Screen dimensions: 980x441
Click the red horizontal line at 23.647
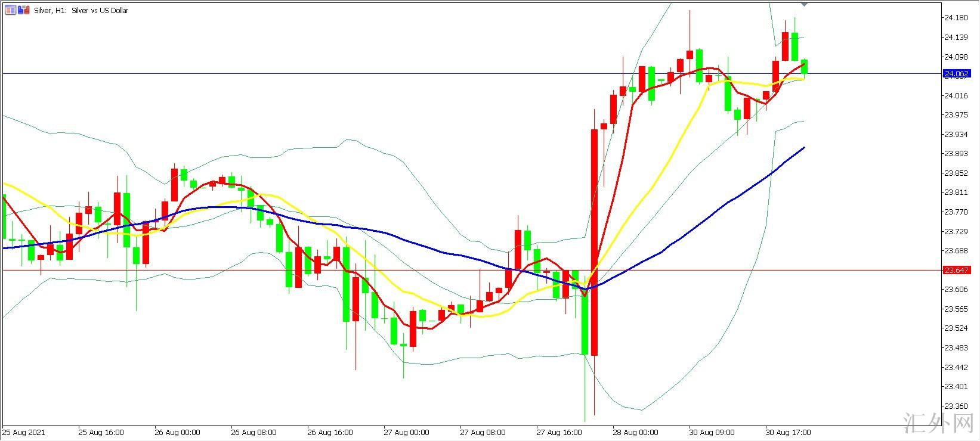click(x=179, y=271)
